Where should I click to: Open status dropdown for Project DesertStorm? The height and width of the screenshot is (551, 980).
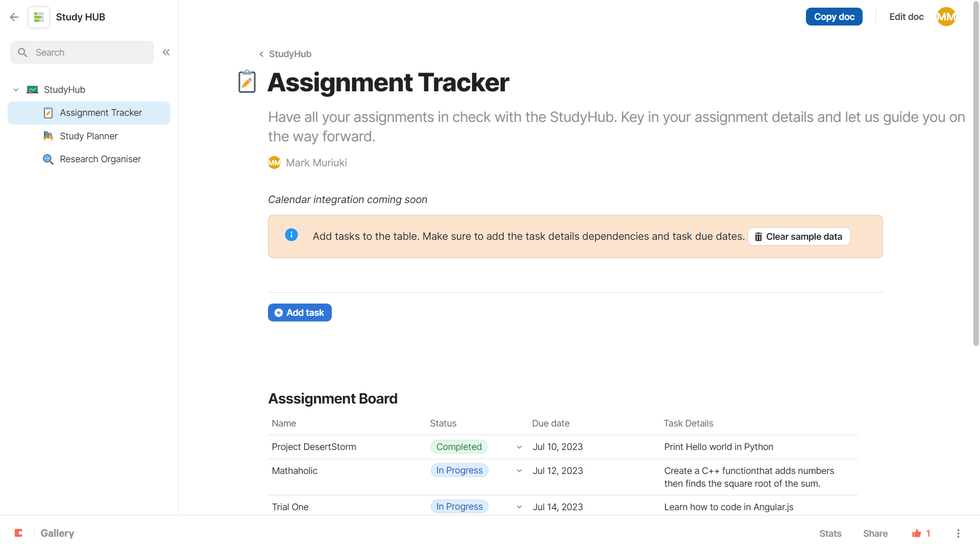point(519,447)
